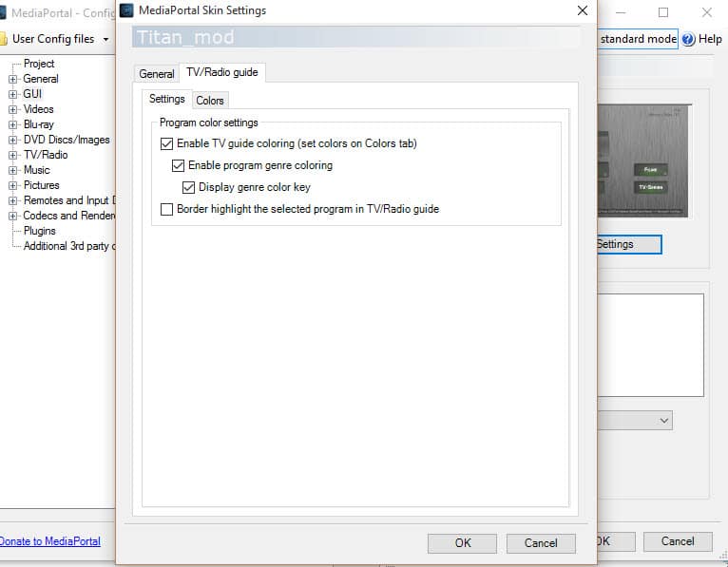Click the MediaPortal Skin Settings window icon
Image resolution: width=728 pixels, height=567 pixels.
tap(126, 10)
